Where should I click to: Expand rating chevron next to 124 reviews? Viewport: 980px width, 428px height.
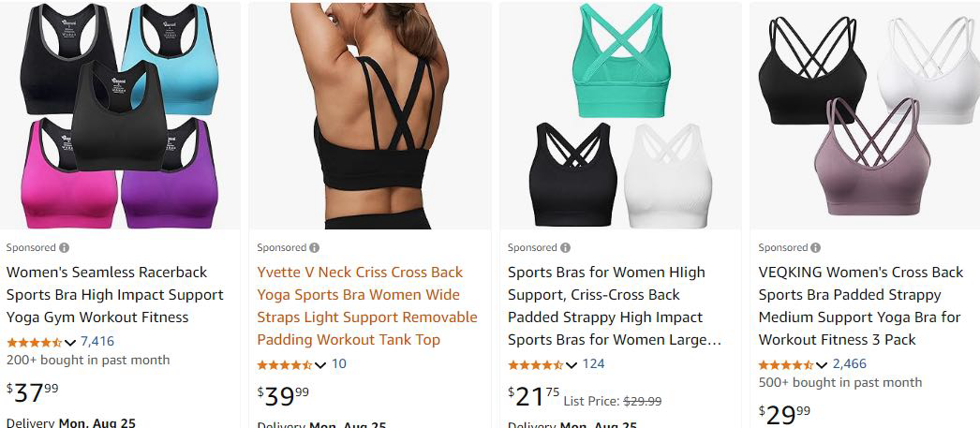pyautogui.click(x=572, y=365)
